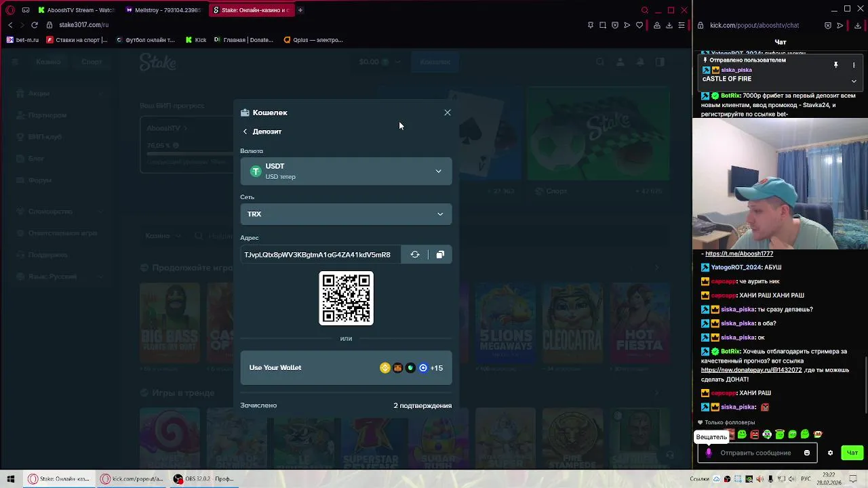
Task: Click the Opera workspaces icon beside tabs
Action: (26, 10)
